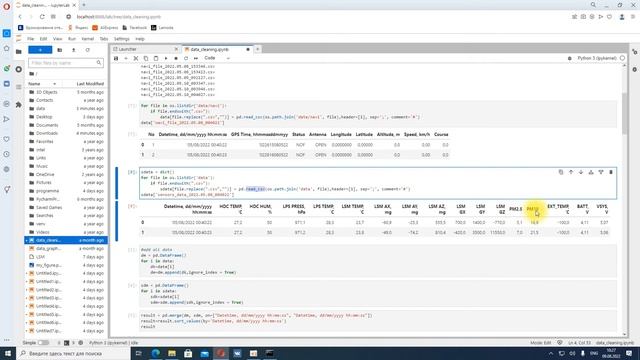Screen dimensions: 640x360
Task: Open the Saved Games folder
Action: point(66,207)
